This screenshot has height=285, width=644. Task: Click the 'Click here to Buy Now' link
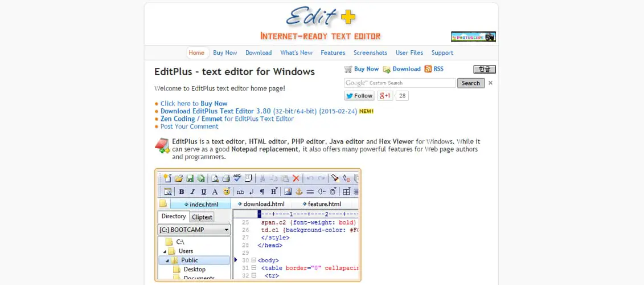pyautogui.click(x=194, y=104)
